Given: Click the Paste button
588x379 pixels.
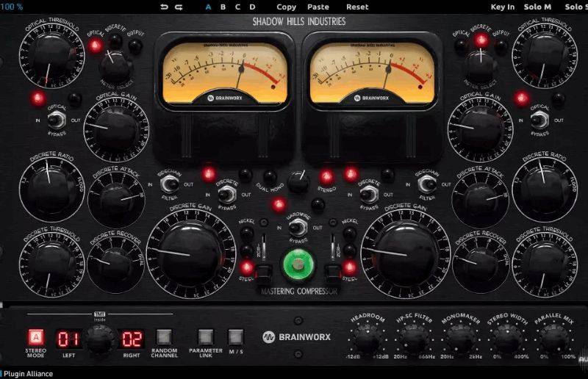Looking at the screenshot, I should [318, 7].
